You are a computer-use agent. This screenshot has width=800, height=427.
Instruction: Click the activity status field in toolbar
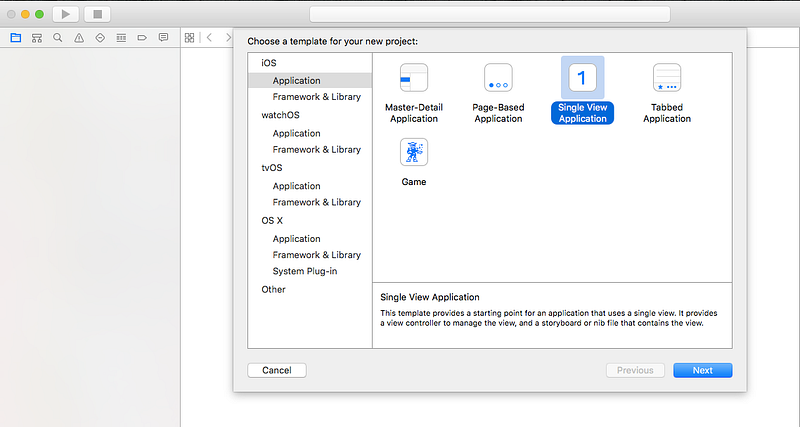[x=490, y=14]
